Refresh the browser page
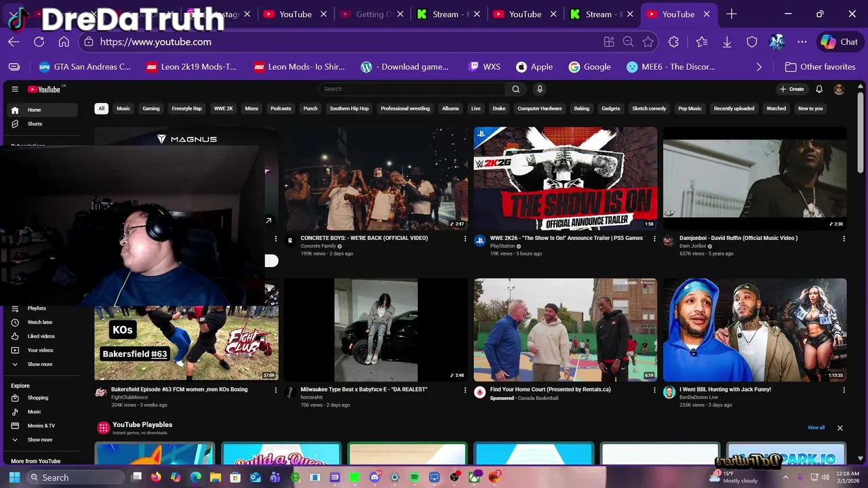 pos(39,41)
